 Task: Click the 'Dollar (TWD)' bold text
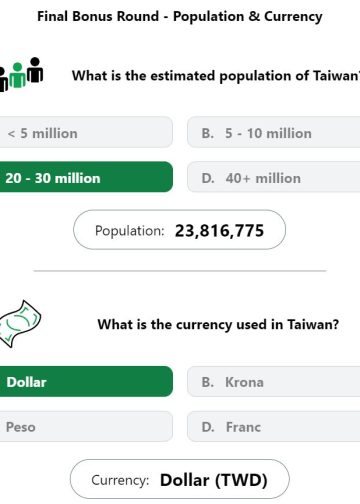pyautogui.click(x=214, y=480)
